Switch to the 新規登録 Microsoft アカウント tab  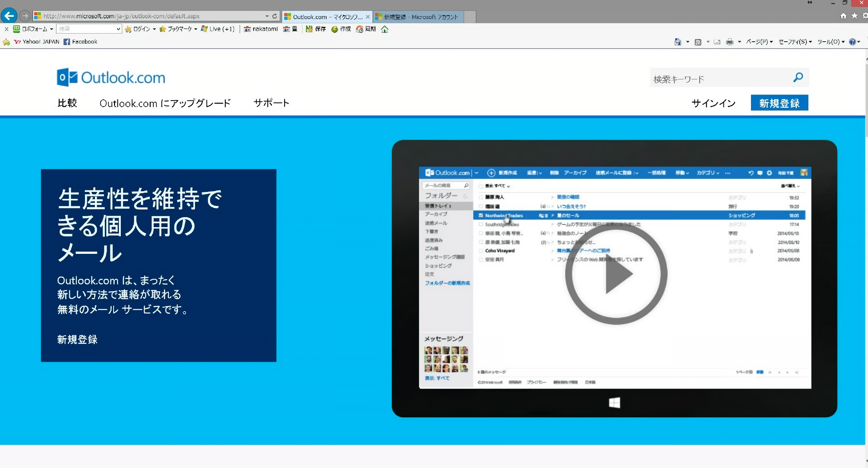pos(418,17)
